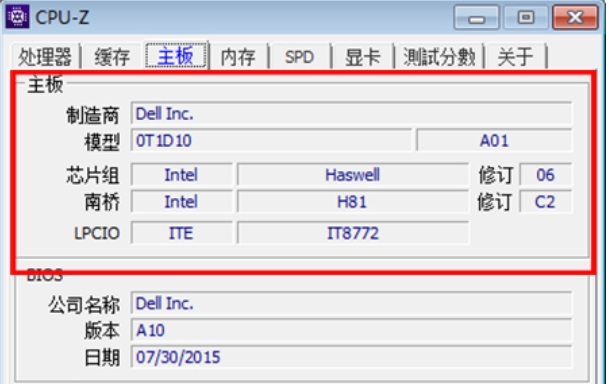Click the 制造商 label
The height and width of the screenshot is (384, 609).
pyautogui.click(x=92, y=115)
